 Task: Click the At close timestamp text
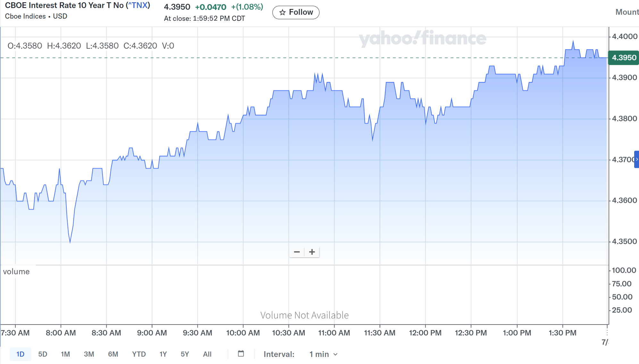(204, 19)
